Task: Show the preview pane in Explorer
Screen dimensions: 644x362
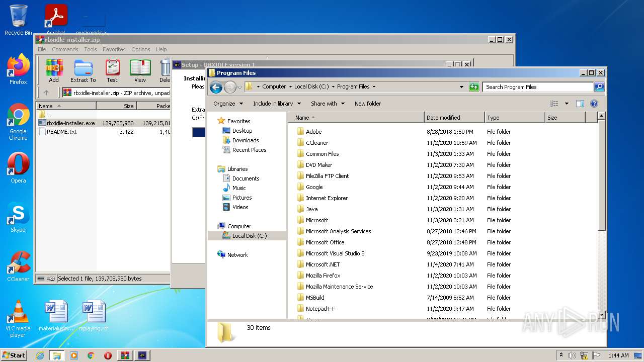Action: pyautogui.click(x=580, y=104)
